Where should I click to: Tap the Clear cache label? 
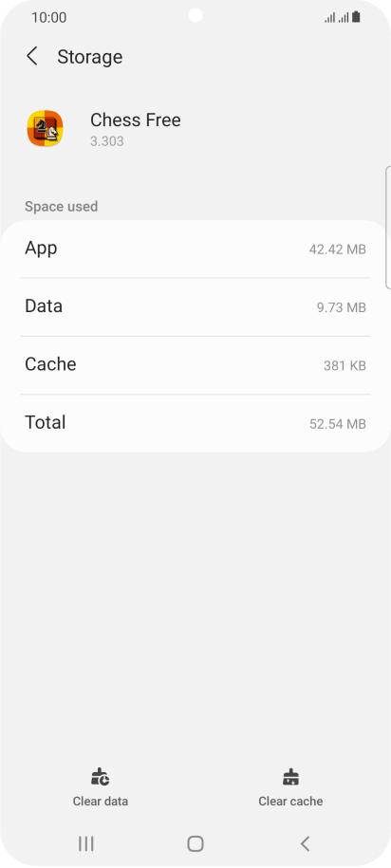point(290,801)
